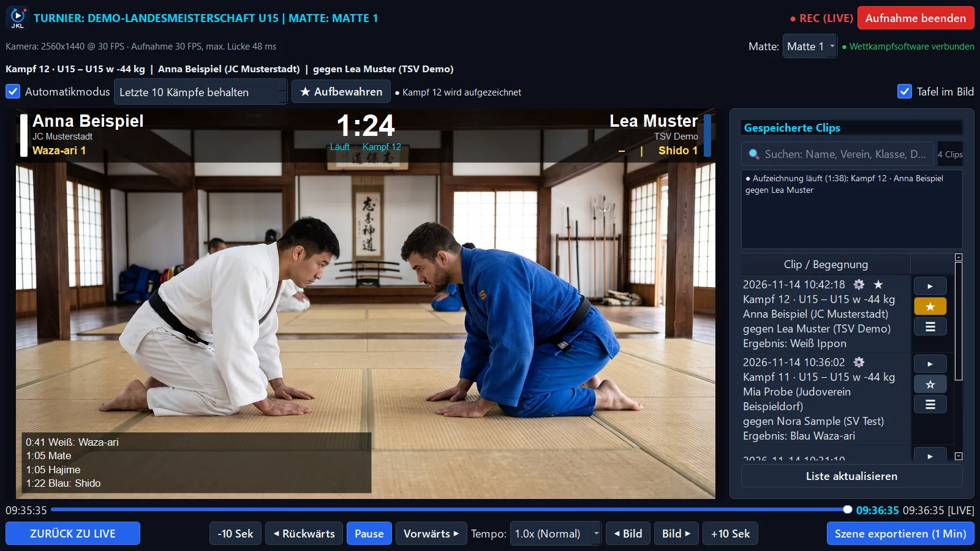Disable the Automatikmodus checkbox

(x=13, y=92)
